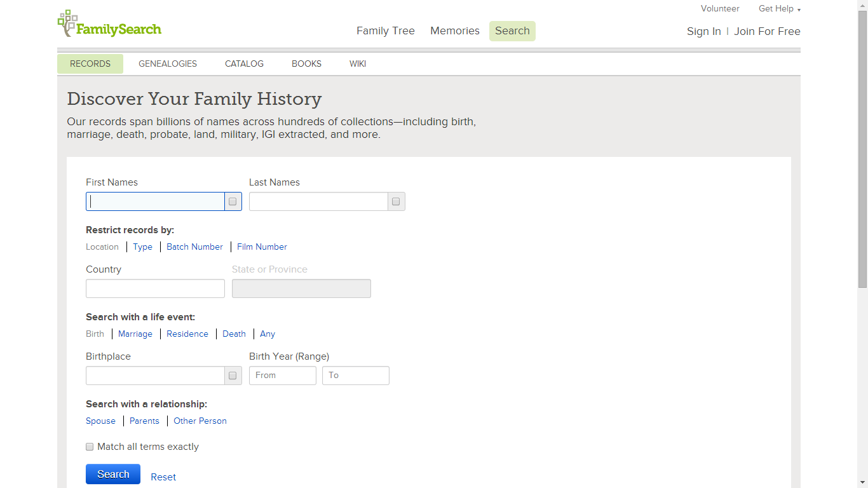
Task: Enable Match all terms exactly
Action: pyautogui.click(x=90, y=447)
